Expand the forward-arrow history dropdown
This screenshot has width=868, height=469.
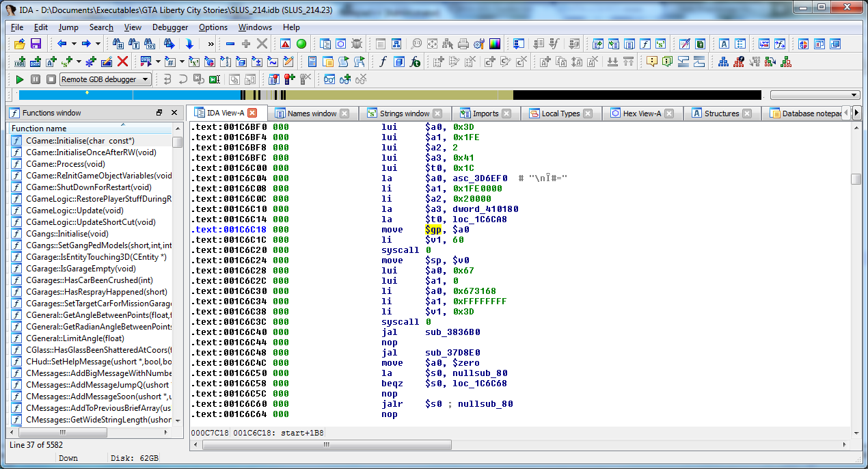pos(98,44)
